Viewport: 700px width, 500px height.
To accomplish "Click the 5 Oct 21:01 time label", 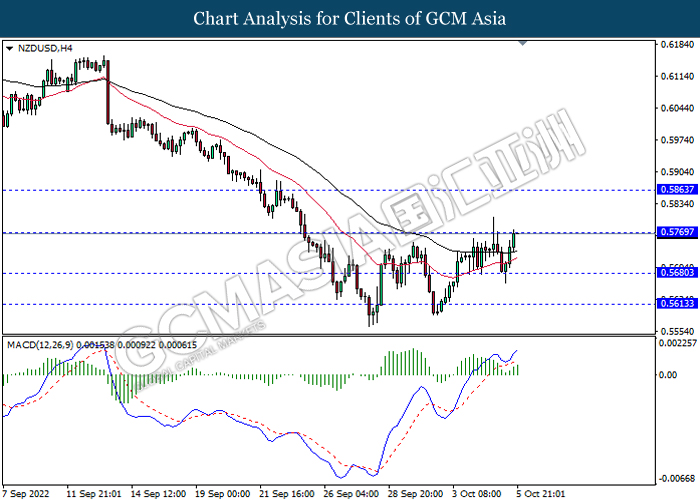I will [x=541, y=494].
